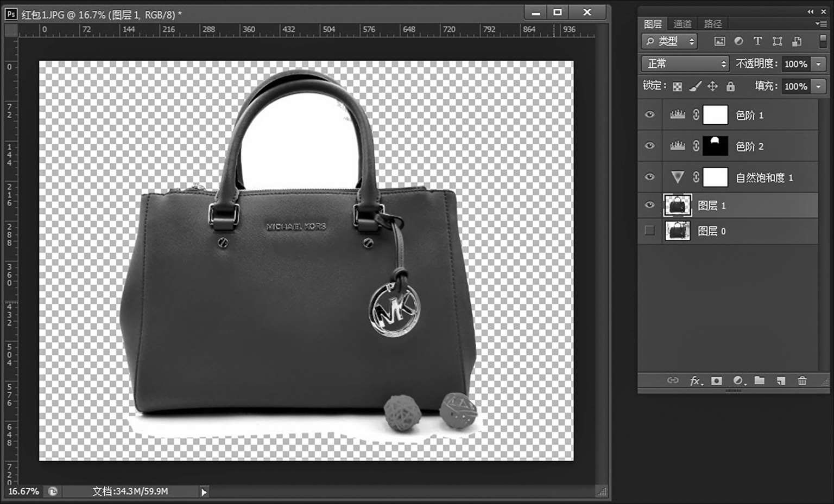Select the 图层 1 layer name
834x504 pixels.
tap(711, 206)
